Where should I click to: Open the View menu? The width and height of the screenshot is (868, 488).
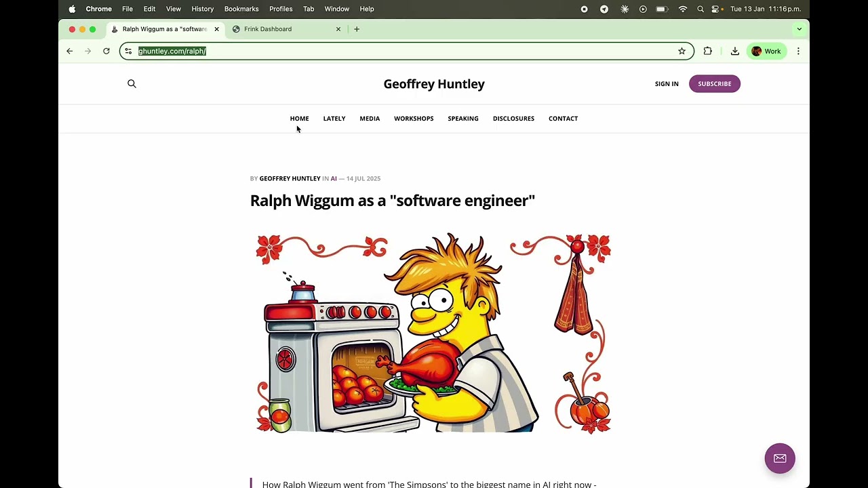tap(174, 9)
